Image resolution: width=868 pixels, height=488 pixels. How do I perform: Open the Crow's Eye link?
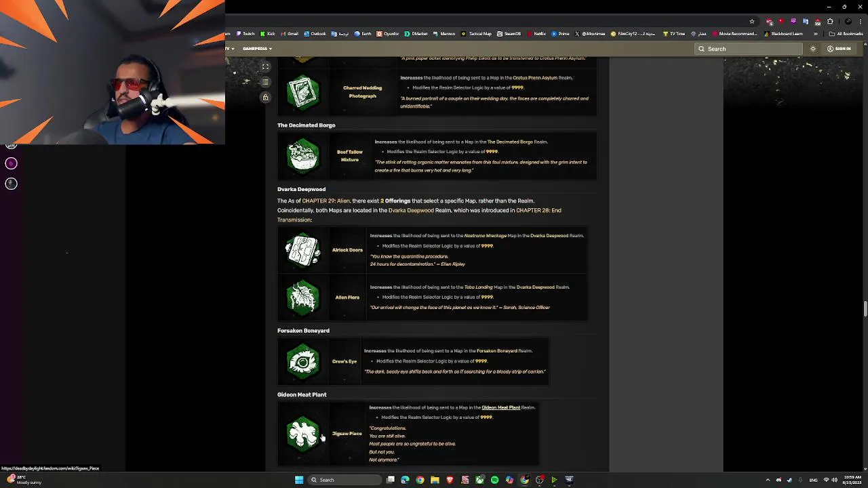[344, 361]
